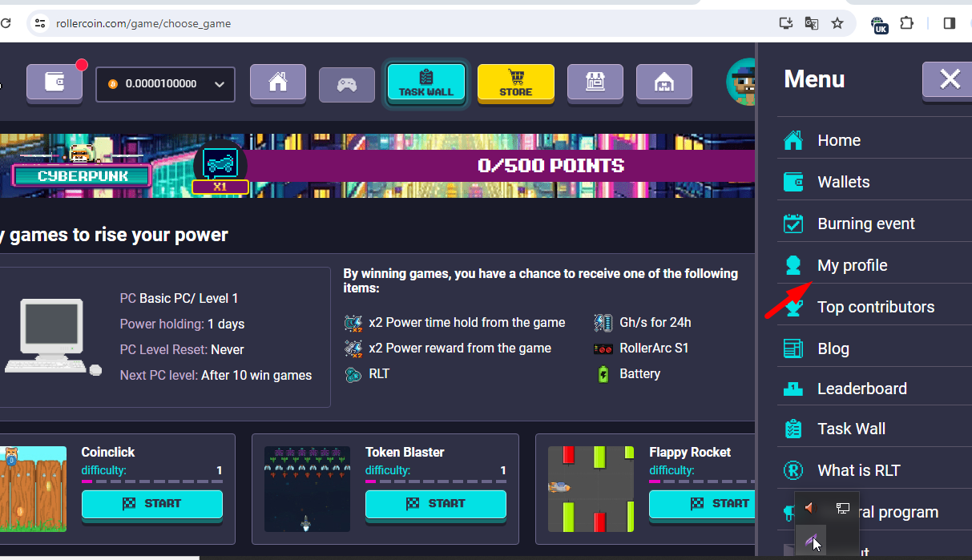Click the purple feather icon in tray popup
Screen dimensions: 972x560
click(810, 540)
